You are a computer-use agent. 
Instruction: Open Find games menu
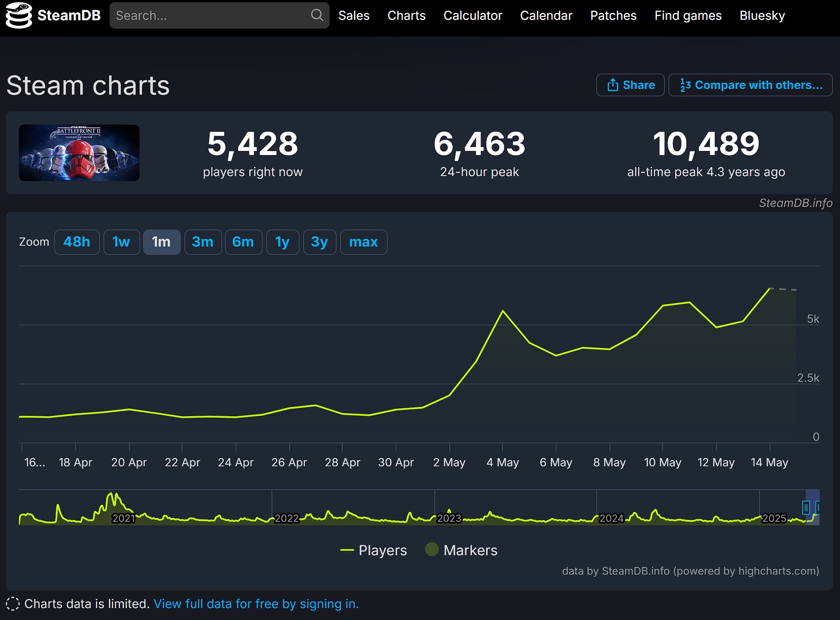pos(688,15)
